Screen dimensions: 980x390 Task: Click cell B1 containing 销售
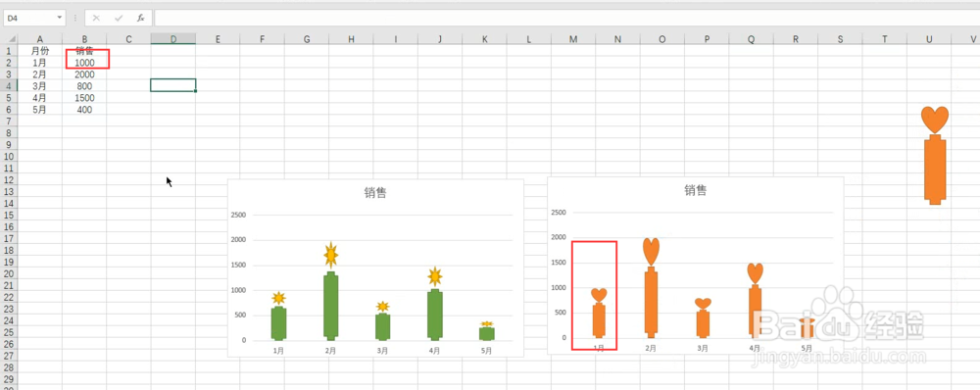[84, 51]
